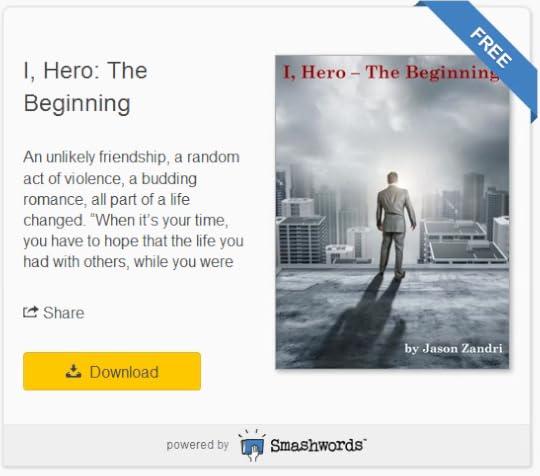Click the yellow Download button
Image resolution: width=540 pixels, height=476 pixels.
[112, 371]
